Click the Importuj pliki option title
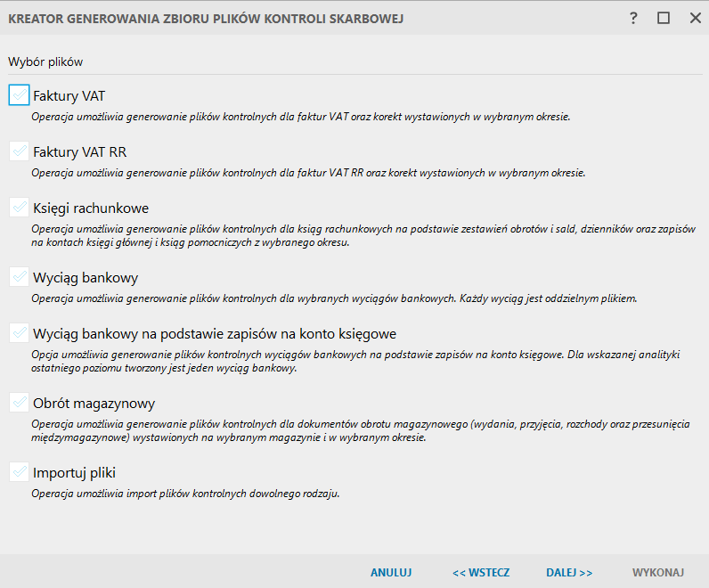709x588 pixels. point(74,473)
